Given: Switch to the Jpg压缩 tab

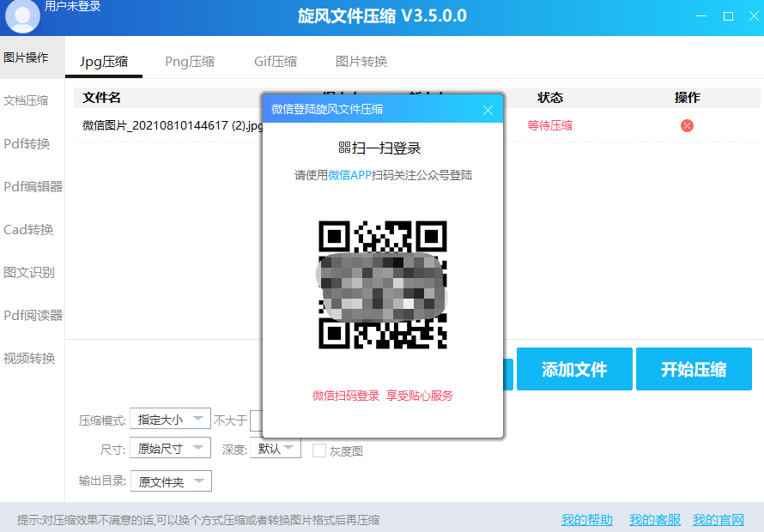Looking at the screenshot, I should [104, 62].
